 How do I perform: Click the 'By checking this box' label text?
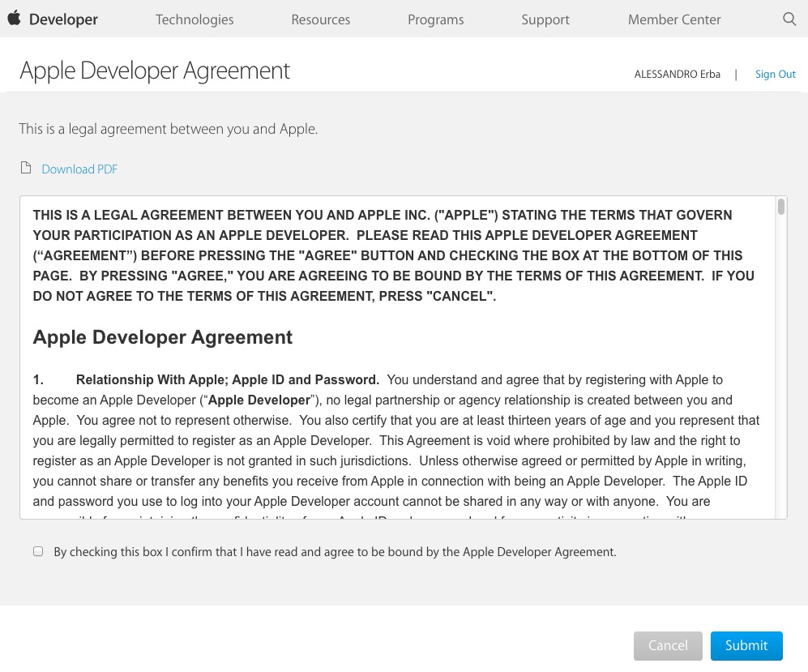tap(335, 552)
